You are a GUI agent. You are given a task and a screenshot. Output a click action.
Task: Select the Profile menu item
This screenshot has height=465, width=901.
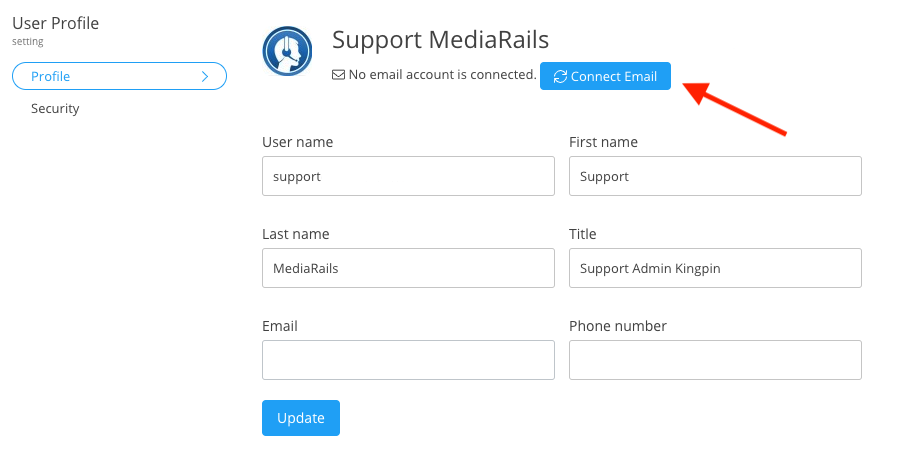pyautogui.click(x=51, y=76)
